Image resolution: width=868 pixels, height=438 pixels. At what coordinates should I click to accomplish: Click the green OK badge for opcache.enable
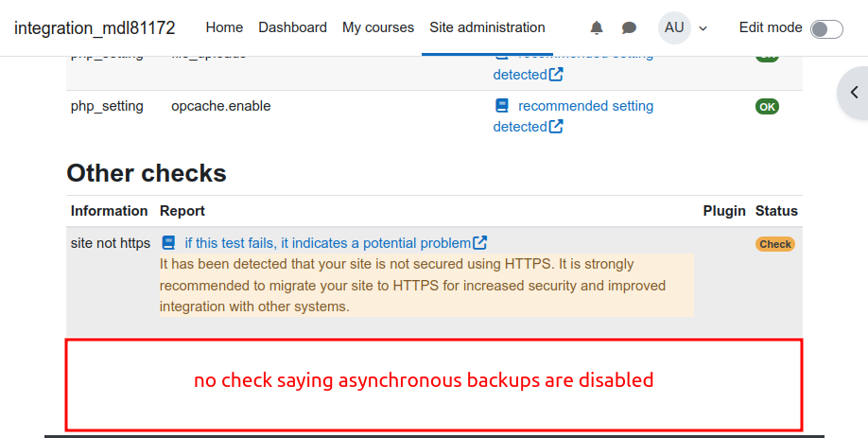coord(767,106)
